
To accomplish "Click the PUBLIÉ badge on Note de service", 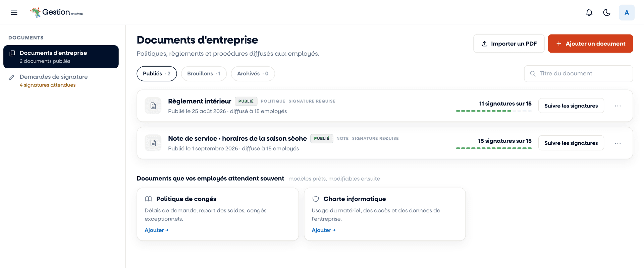I will pos(322,138).
